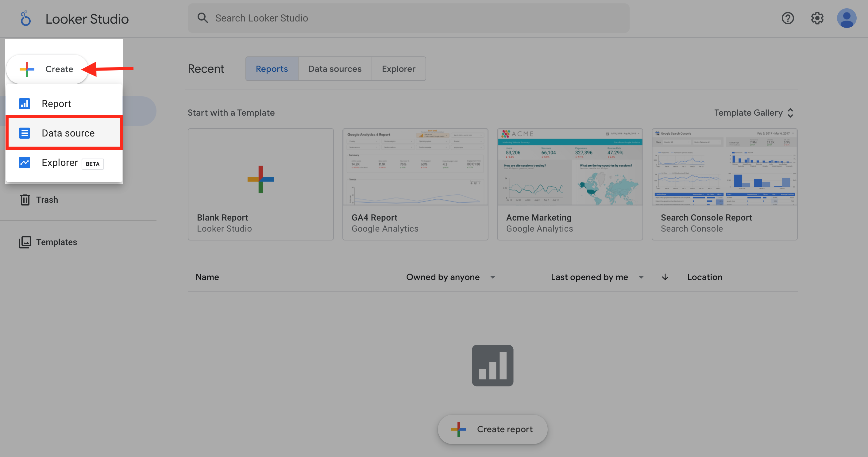
Task: Open the settings gear icon
Action: click(817, 18)
